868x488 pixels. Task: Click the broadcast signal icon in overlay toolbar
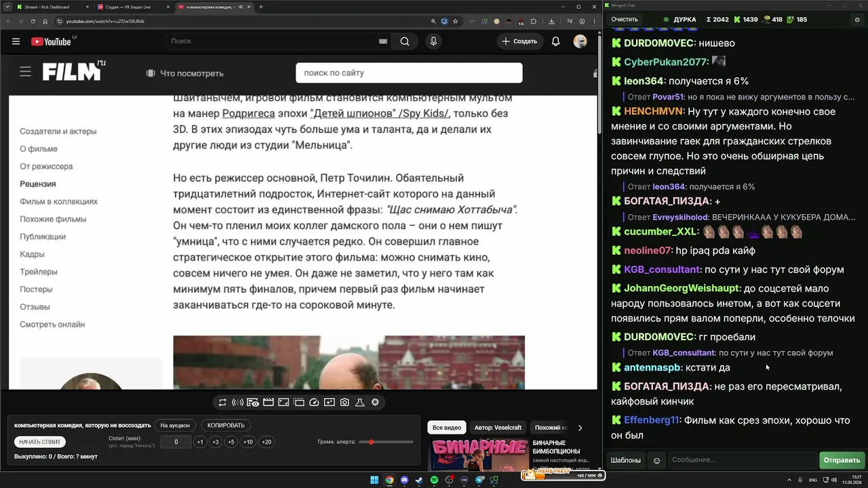coord(237,403)
